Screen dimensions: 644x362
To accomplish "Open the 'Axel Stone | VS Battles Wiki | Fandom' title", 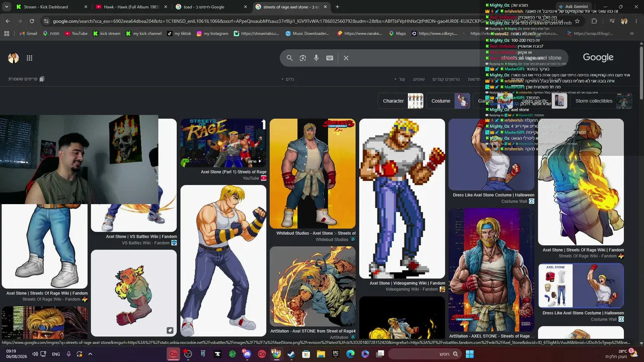I will click(141, 236).
